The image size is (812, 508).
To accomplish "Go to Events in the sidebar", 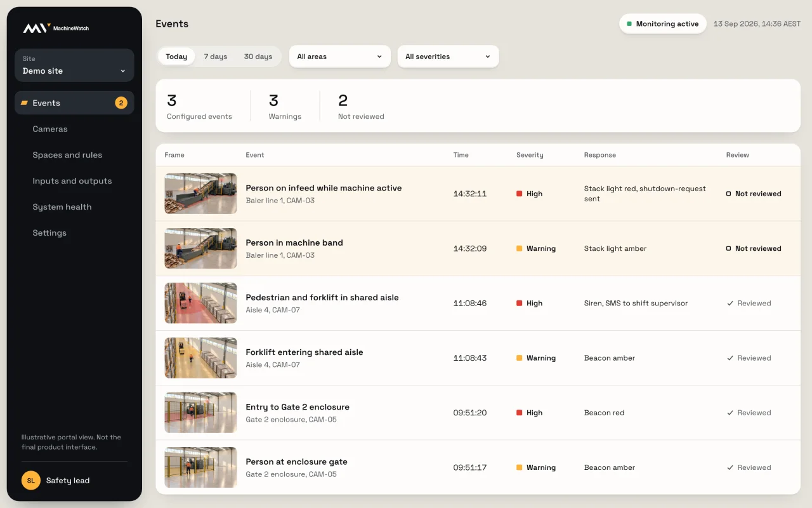I will pyautogui.click(x=74, y=103).
